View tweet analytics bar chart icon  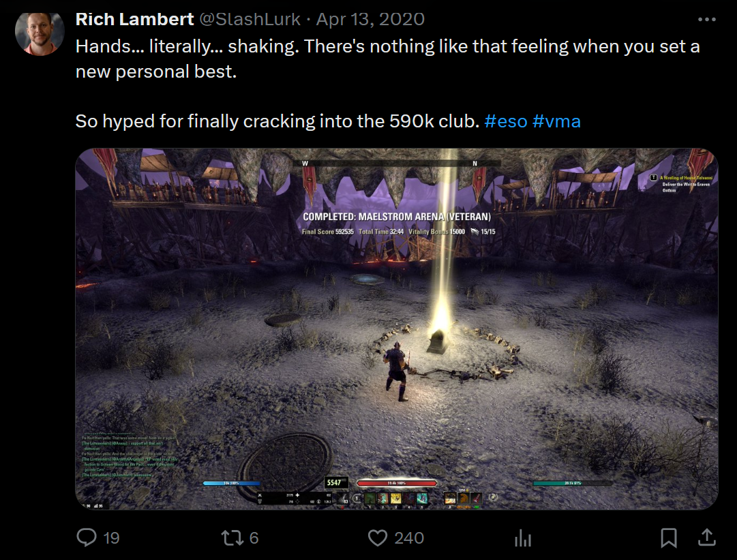(x=523, y=538)
